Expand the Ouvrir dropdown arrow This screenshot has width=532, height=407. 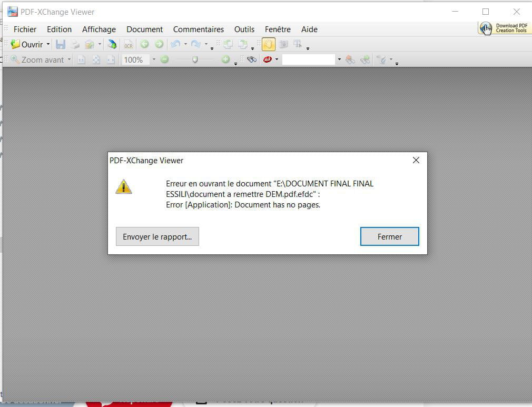point(48,44)
